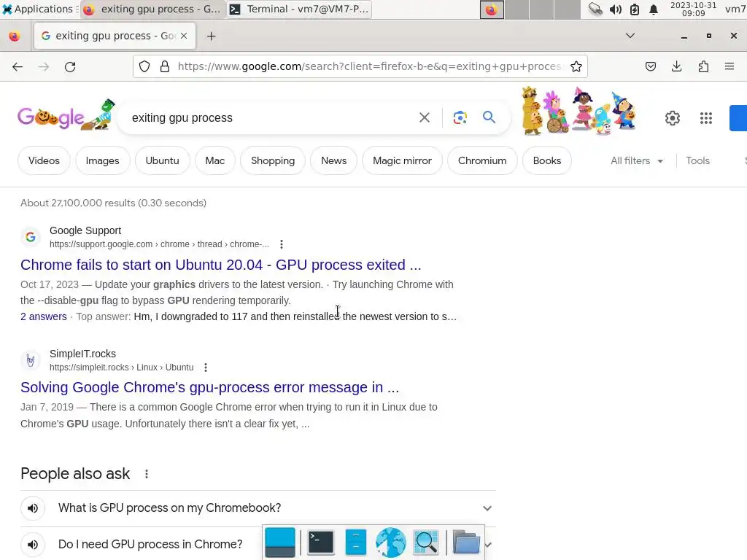747x560 pixels.
Task: View site security padlock info
Action: click(x=165, y=66)
